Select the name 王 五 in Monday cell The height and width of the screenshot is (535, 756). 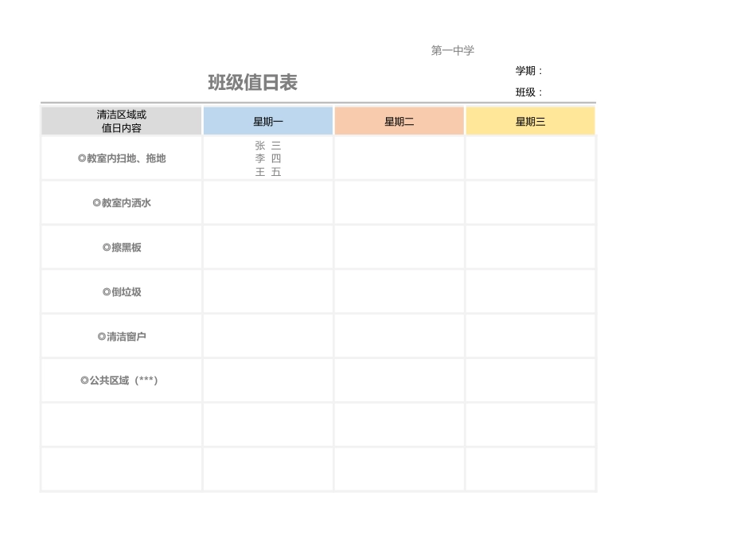coord(268,172)
